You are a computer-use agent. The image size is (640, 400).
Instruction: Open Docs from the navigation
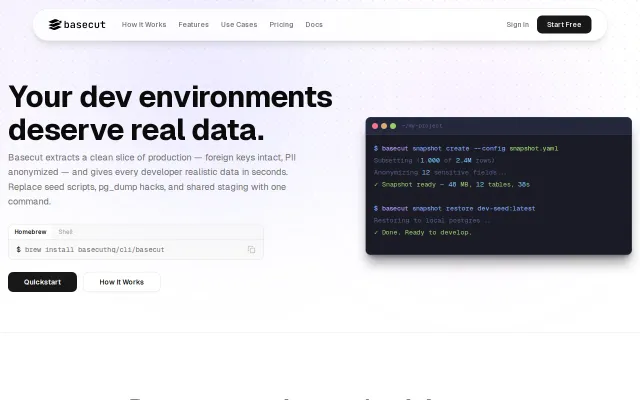pyautogui.click(x=314, y=24)
